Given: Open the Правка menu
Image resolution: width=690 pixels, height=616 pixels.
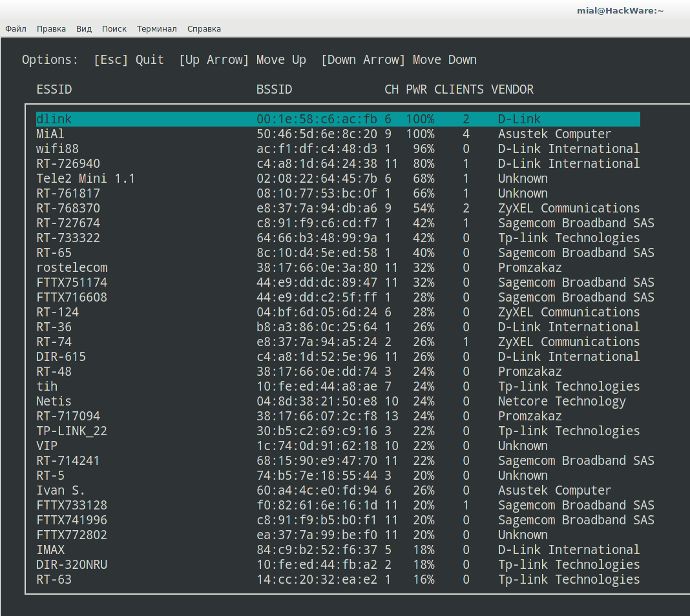Looking at the screenshot, I should [51, 29].
